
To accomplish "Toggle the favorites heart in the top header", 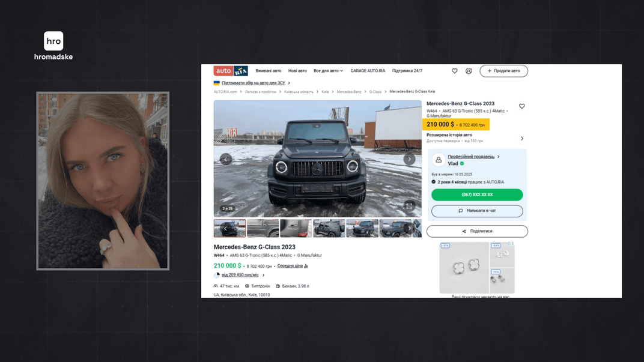I will tap(455, 70).
